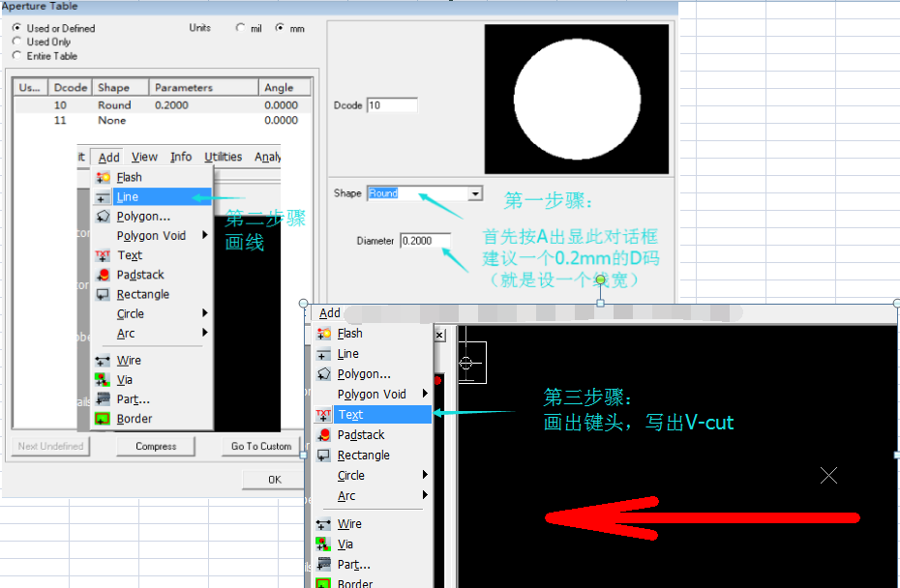This screenshot has width=900, height=588.
Task: Click the OK button
Action: coord(274,480)
